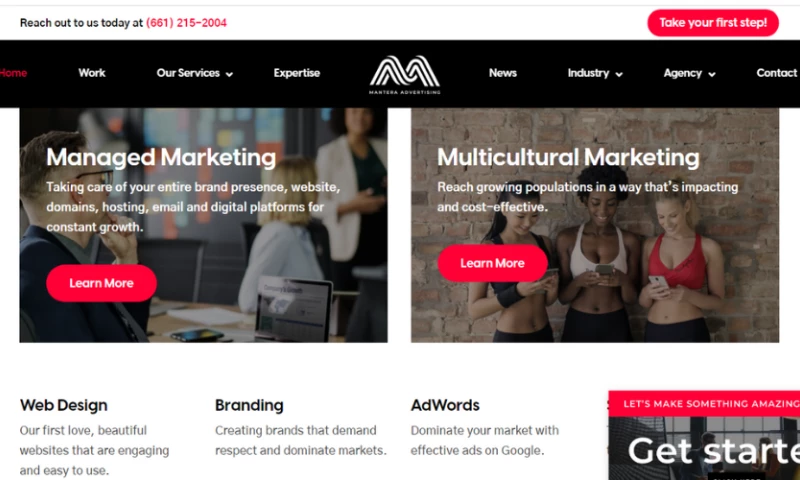Select the Branding service heading

(249, 405)
